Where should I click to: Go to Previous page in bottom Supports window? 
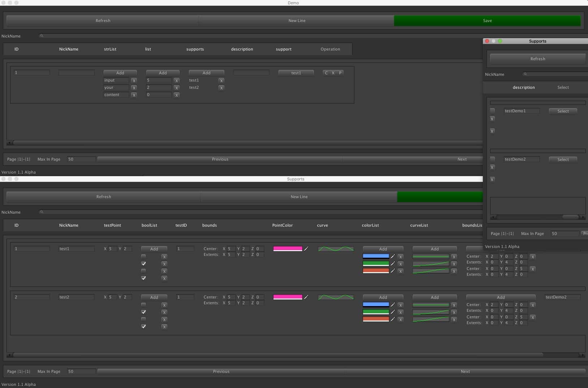coord(221,371)
